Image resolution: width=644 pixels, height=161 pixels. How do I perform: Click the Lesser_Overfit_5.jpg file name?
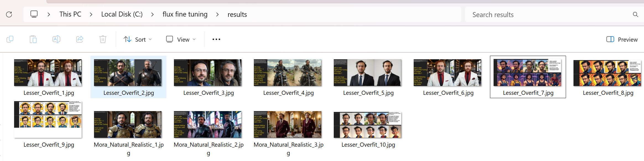[368, 93]
